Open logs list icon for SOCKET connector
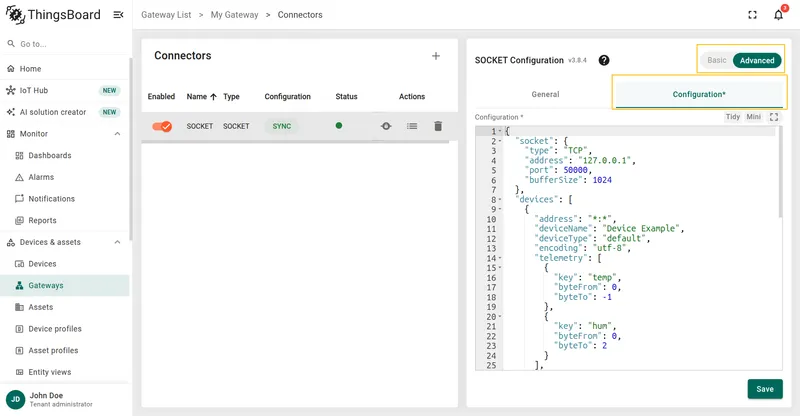This screenshot has width=800, height=416. click(412, 126)
